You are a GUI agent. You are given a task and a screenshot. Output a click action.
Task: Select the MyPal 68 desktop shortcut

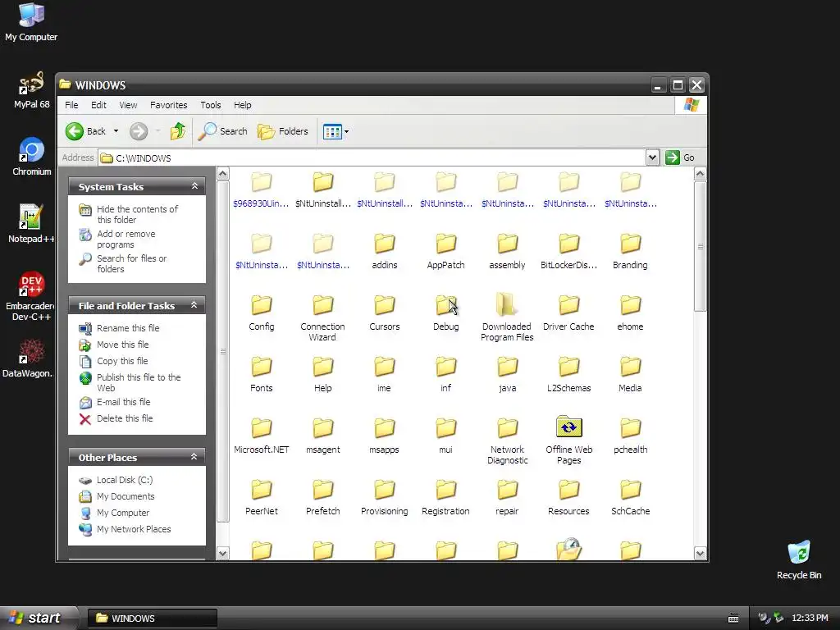pyautogui.click(x=32, y=90)
